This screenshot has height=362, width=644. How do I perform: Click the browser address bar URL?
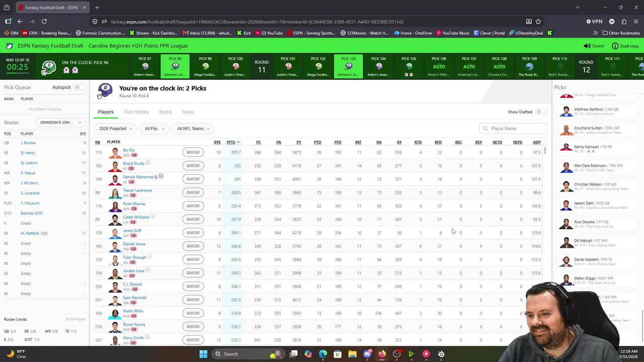[257, 22]
